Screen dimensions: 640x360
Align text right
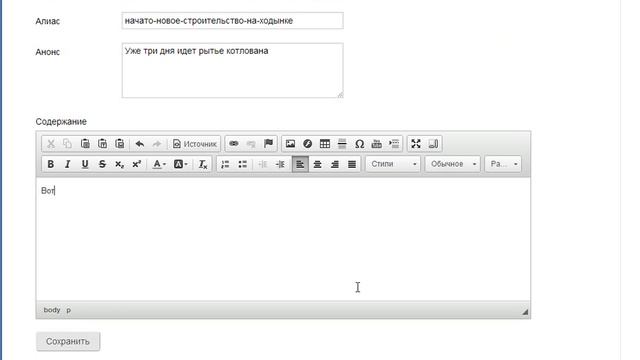(x=335, y=164)
